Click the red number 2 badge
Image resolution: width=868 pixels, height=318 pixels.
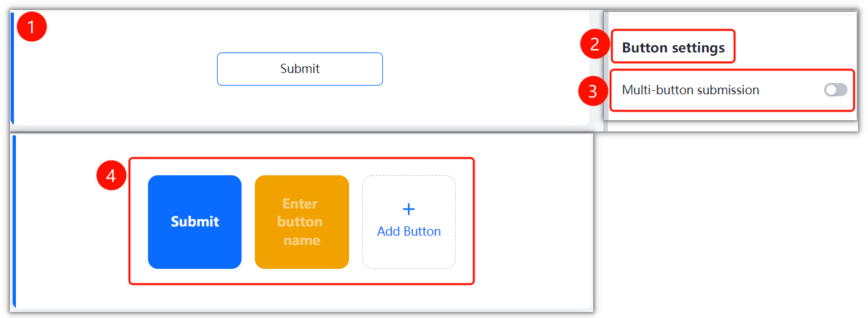pyautogui.click(x=595, y=45)
